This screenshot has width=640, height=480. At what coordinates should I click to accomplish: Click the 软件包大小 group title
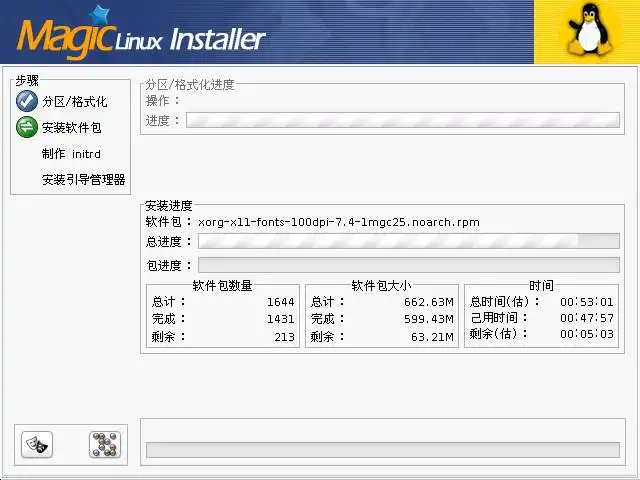(x=381, y=285)
